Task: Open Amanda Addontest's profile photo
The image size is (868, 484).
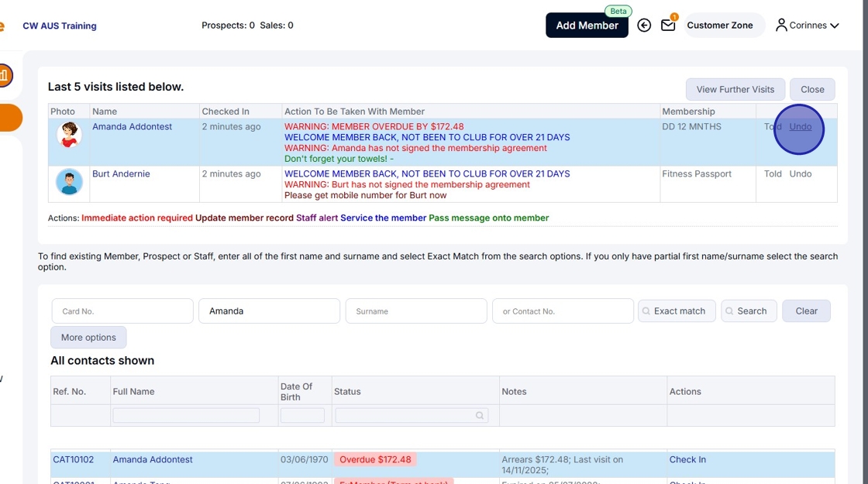Action: [69, 135]
